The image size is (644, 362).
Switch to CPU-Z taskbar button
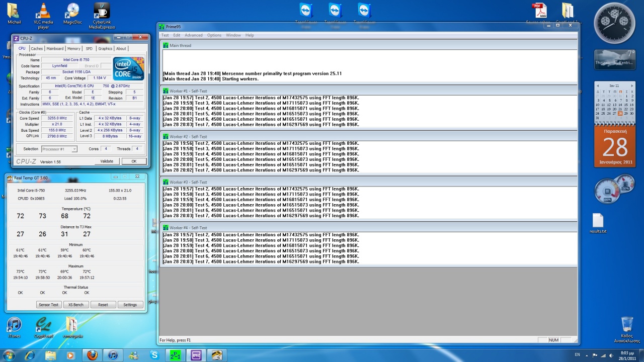tap(196, 355)
